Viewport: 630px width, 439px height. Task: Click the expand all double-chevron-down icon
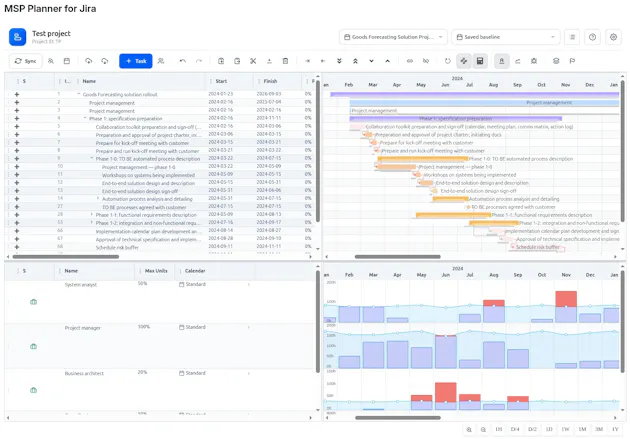tap(339, 61)
